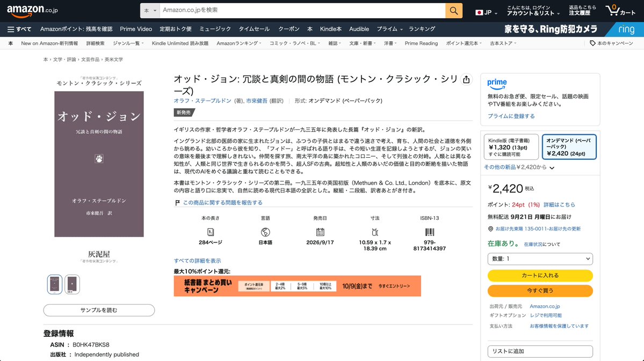
Task: Click 在庫状況 link
Action: [533, 245]
